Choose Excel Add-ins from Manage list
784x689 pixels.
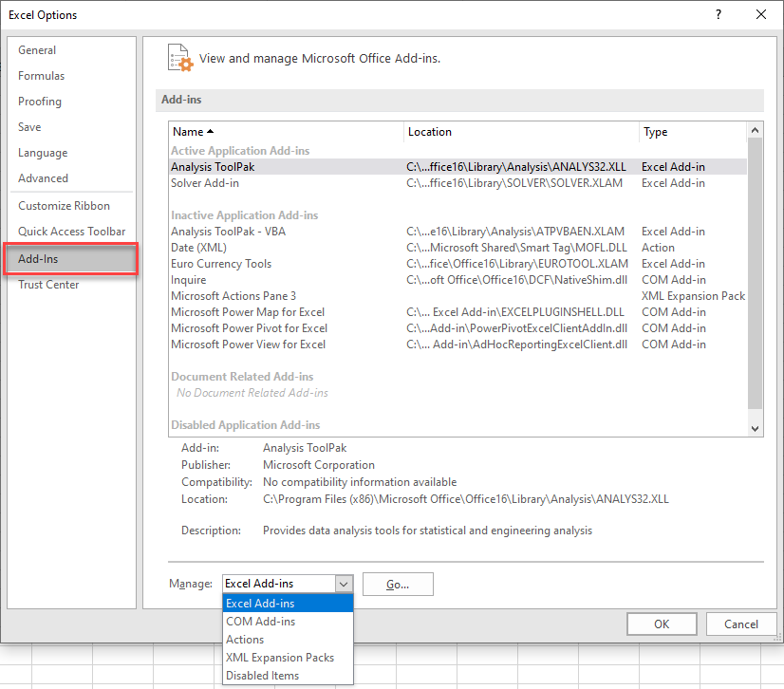pyautogui.click(x=288, y=603)
